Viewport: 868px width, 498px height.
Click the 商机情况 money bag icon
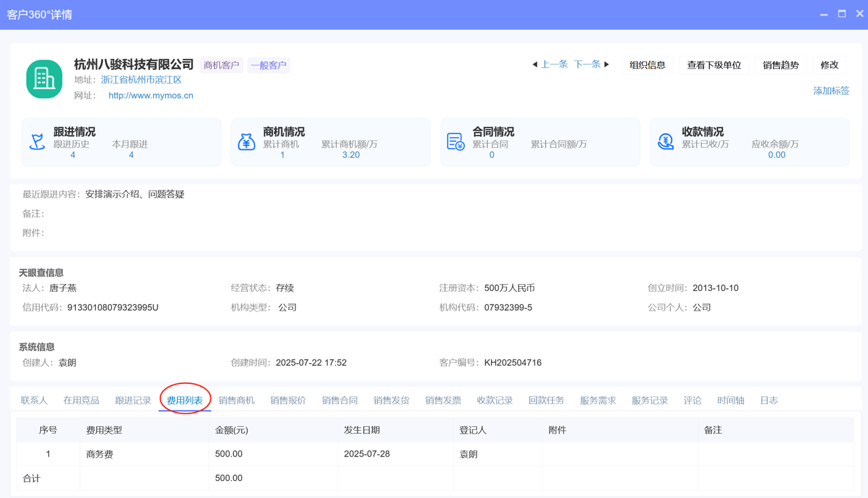coord(247,142)
